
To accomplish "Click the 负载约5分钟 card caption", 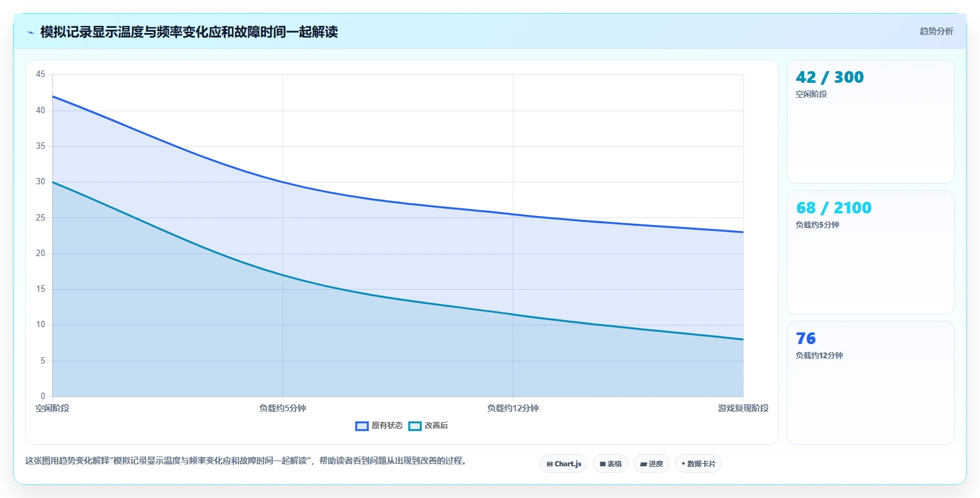I will pyautogui.click(x=817, y=225).
